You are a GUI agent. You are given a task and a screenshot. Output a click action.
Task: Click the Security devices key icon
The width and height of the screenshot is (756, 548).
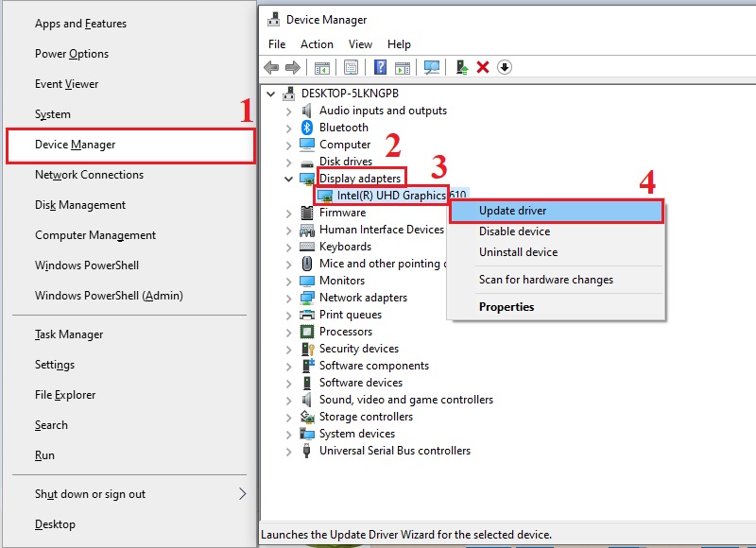[x=307, y=349]
